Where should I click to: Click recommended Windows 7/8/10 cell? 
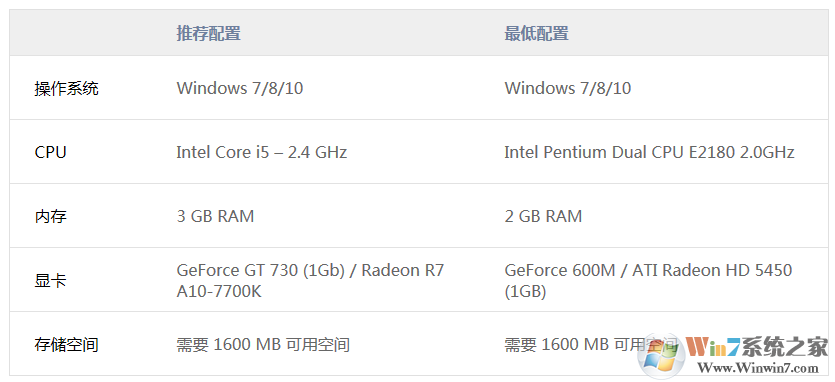click(x=240, y=88)
